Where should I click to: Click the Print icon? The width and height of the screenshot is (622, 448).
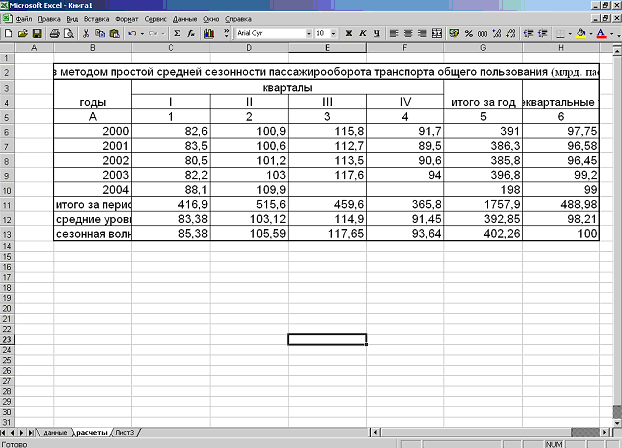point(56,33)
